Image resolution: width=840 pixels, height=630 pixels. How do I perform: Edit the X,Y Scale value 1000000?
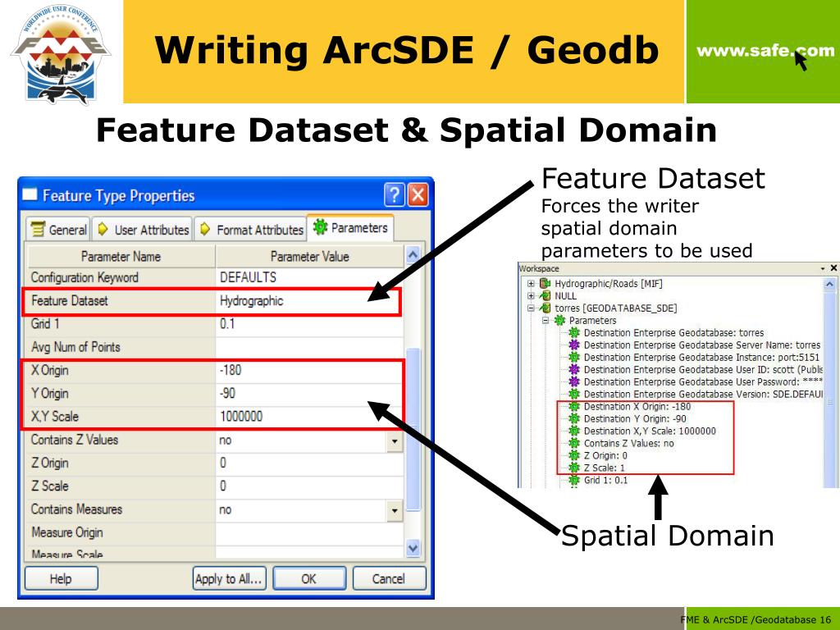309,416
